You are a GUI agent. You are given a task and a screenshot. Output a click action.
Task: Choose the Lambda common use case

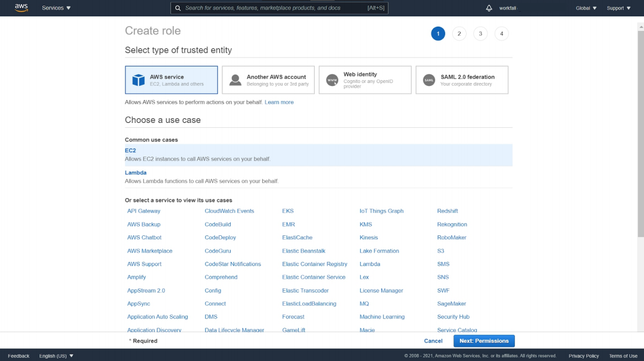click(x=318, y=177)
